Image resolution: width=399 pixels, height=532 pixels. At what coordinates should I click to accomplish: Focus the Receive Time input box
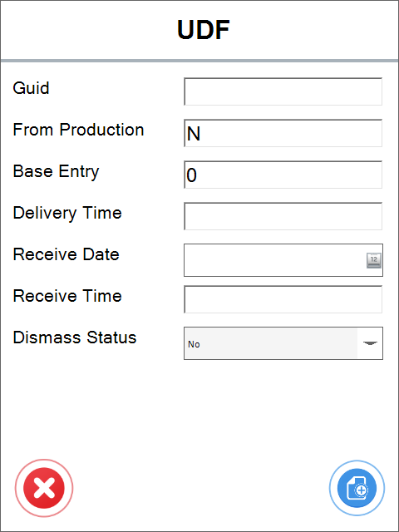pyautogui.click(x=283, y=299)
